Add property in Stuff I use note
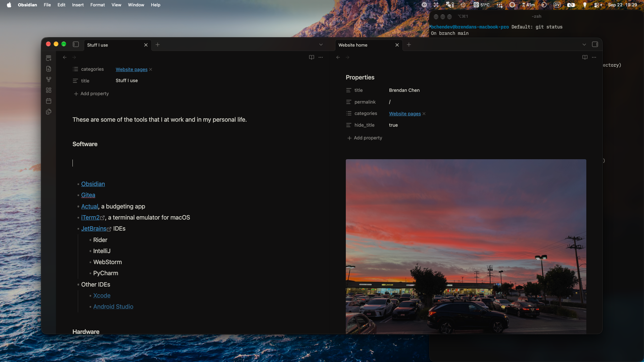 pos(91,94)
